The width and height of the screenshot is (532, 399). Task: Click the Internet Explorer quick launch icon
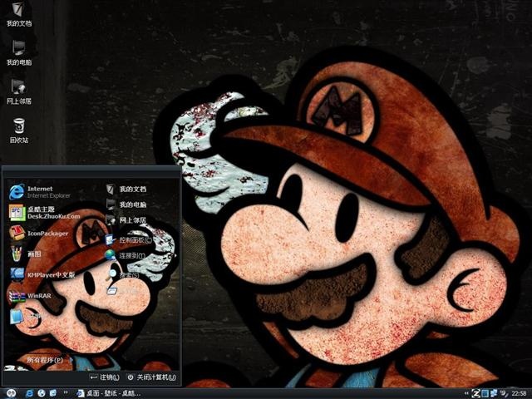pyautogui.click(x=30, y=393)
